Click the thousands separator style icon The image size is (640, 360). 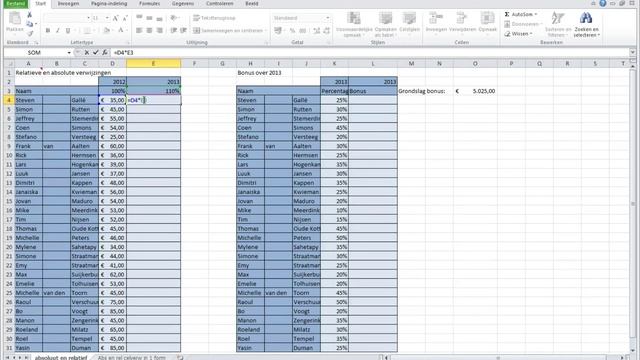click(x=302, y=31)
